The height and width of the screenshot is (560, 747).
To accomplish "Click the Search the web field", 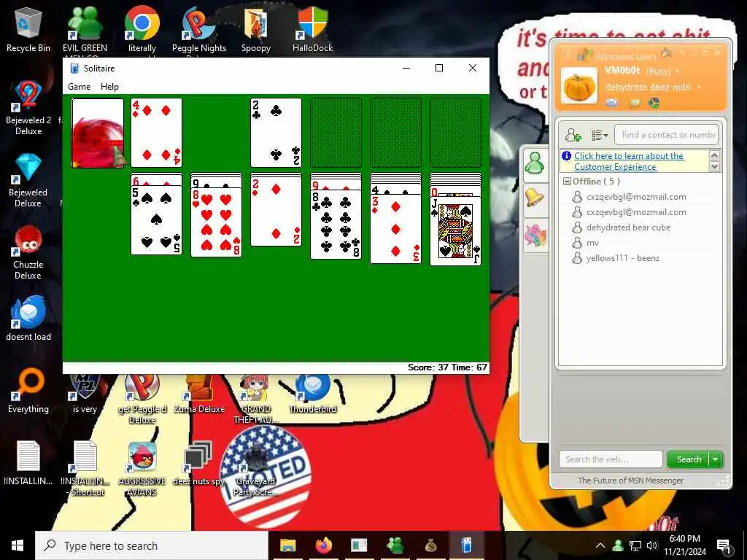I will [x=611, y=459].
